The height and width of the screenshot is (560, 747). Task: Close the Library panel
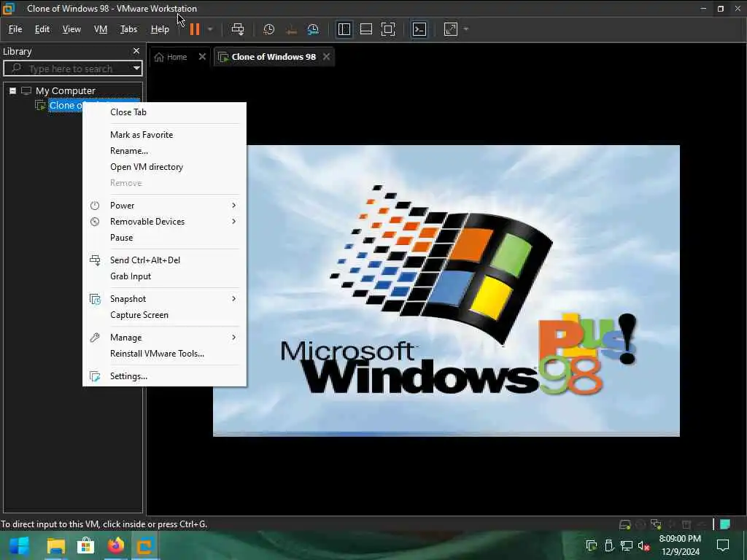click(x=136, y=50)
